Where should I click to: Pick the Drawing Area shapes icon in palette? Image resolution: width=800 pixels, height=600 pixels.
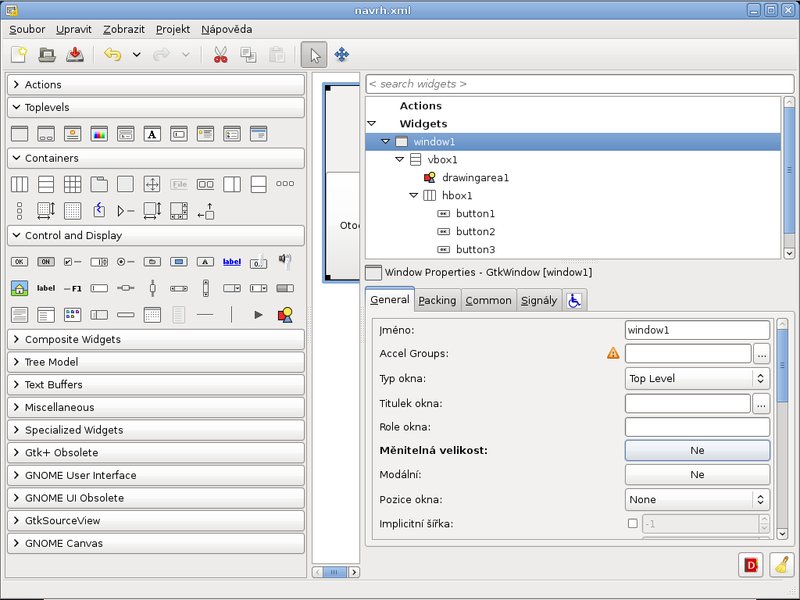pos(285,315)
